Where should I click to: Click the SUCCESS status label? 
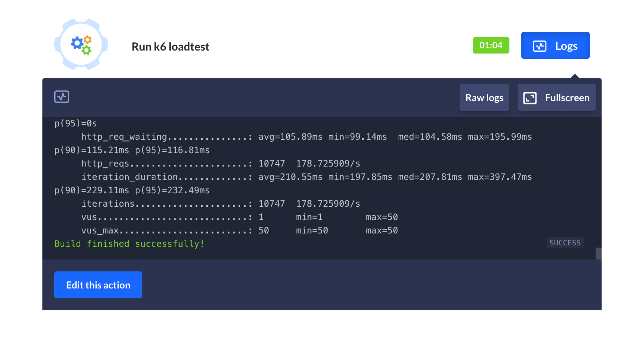[565, 243]
